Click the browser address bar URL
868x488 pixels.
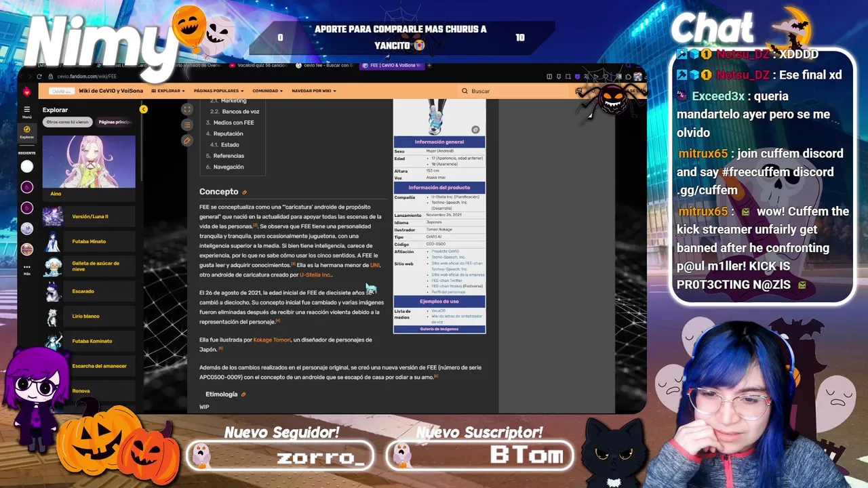point(87,77)
